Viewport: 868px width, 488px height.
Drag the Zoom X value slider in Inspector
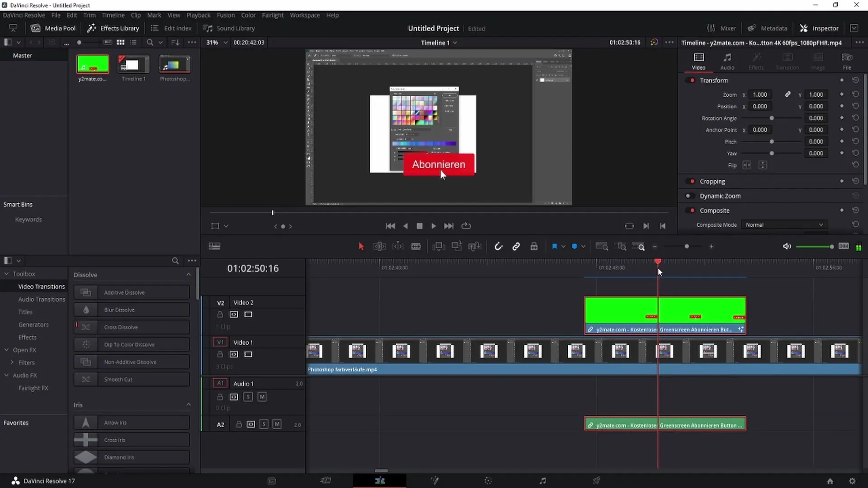760,94
